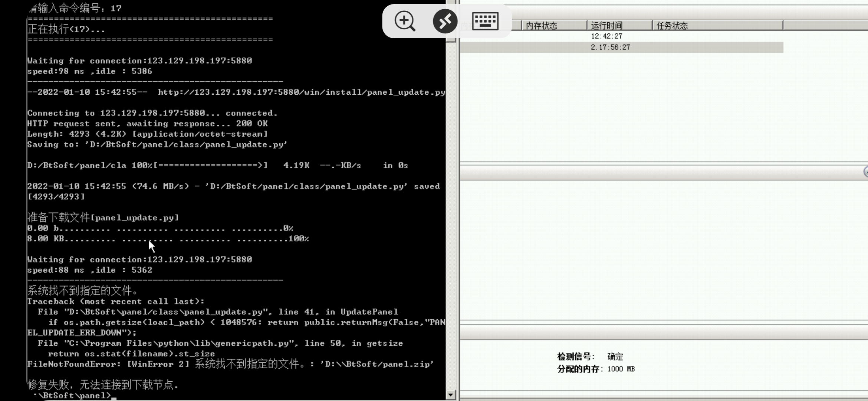Click the panel_update.py download URL text
Viewport: 868px width, 401px height.
point(301,92)
